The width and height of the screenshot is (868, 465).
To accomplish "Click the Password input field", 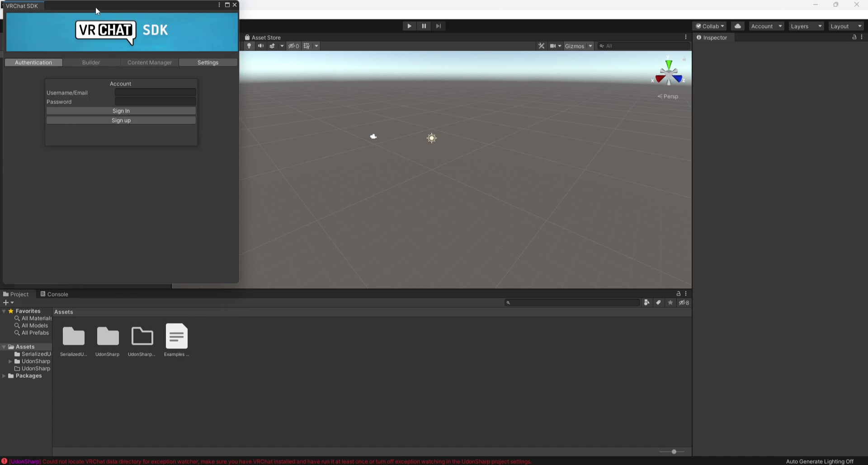I will coord(156,102).
